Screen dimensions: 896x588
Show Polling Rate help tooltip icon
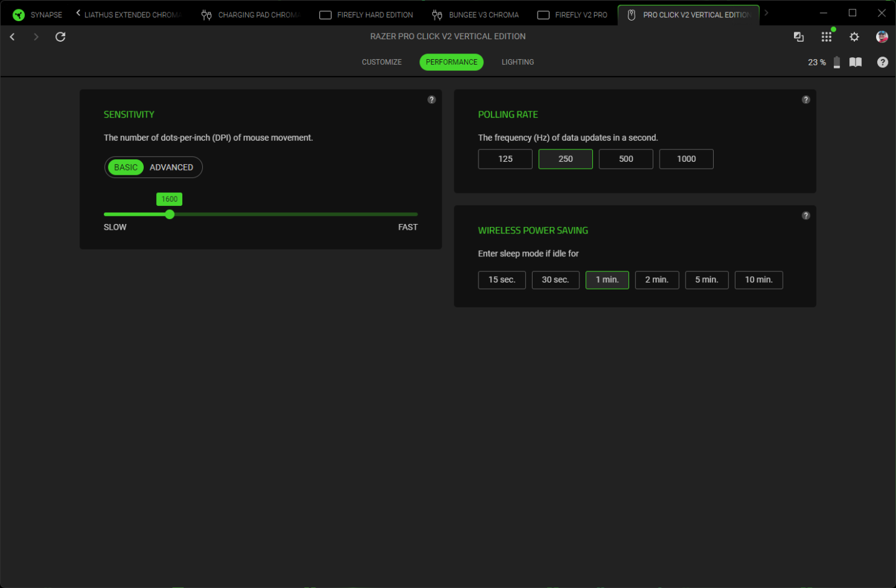tap(806, 100)
